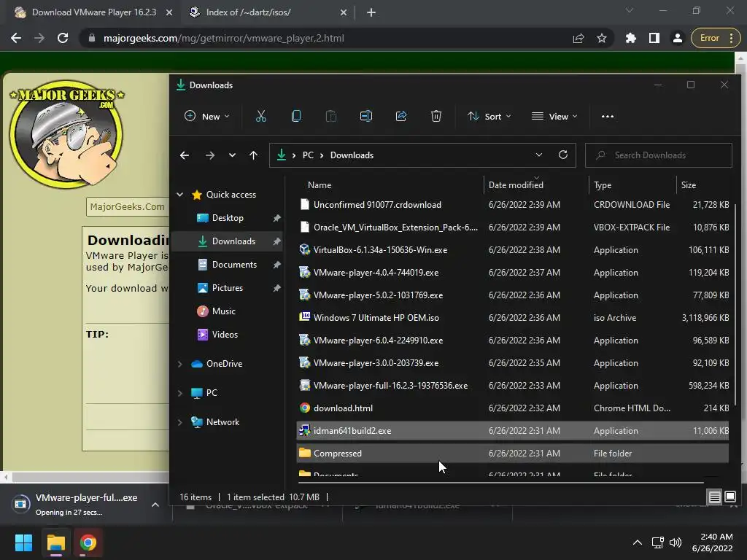Switch to large thumbnails view icon
747x560 pixels.
coord(729,497)
